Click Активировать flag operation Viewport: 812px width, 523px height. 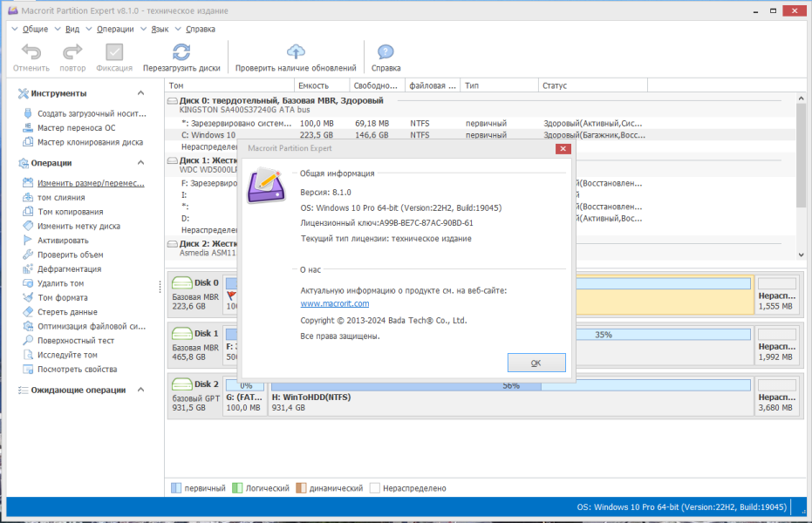56,241
